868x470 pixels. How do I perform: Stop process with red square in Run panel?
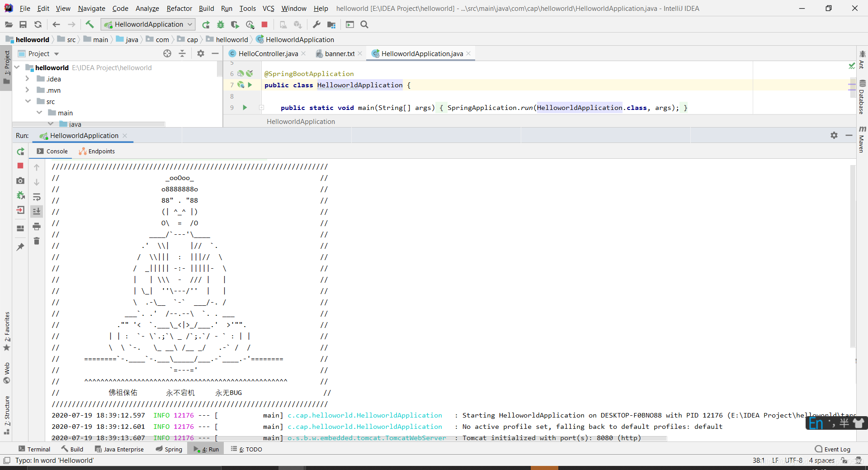20,166
